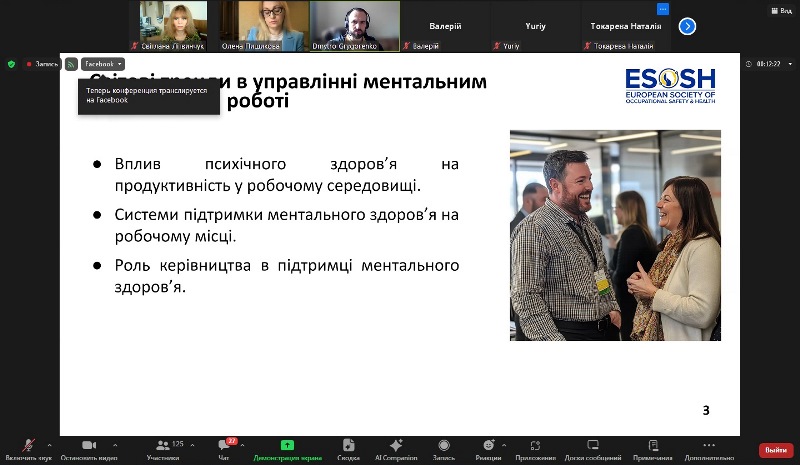Open the Whiteboards (Доски сообщений) icon

593,445
